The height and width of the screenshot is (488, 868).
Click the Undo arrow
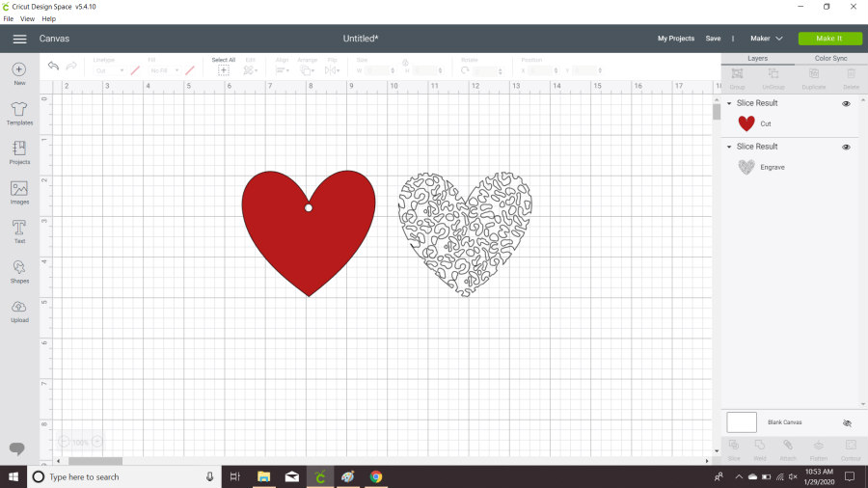(53, 66)
